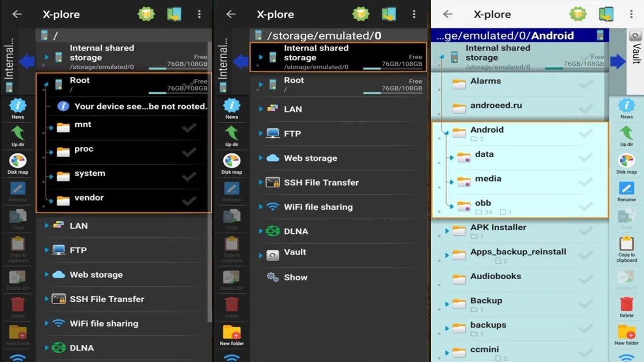This screenshot has width=644, height=362.
Task: Tap New folder in the right screen sidebar
Action: tap(626, 335)
